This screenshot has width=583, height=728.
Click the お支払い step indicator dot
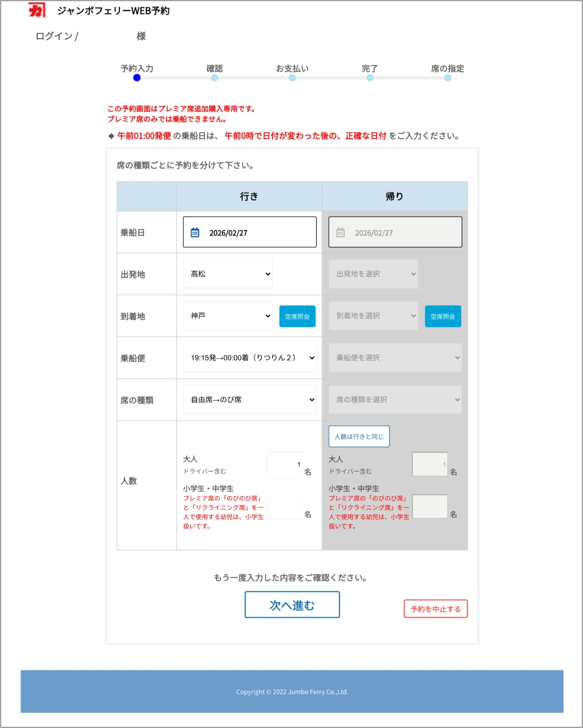coord(292,78)
